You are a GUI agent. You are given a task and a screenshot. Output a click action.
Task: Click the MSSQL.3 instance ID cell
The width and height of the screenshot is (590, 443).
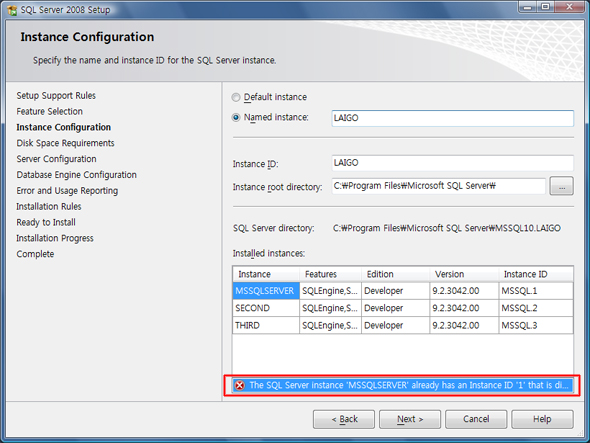click(x=536, y=326)
